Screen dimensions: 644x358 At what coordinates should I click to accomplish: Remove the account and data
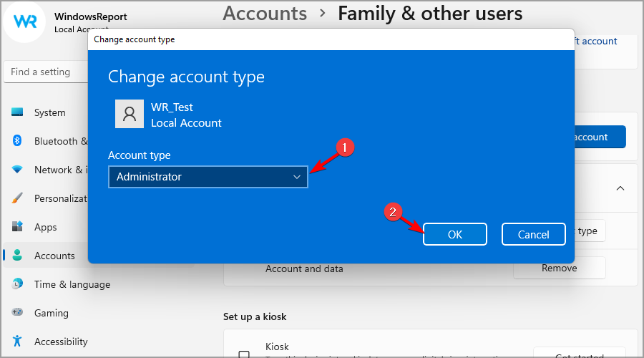559,268
